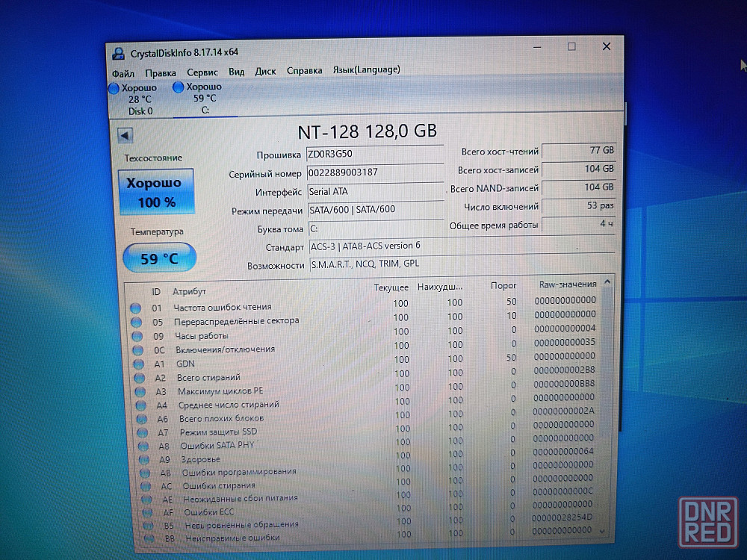
Task: Click the Порог column header
Action: pos(503,285)
